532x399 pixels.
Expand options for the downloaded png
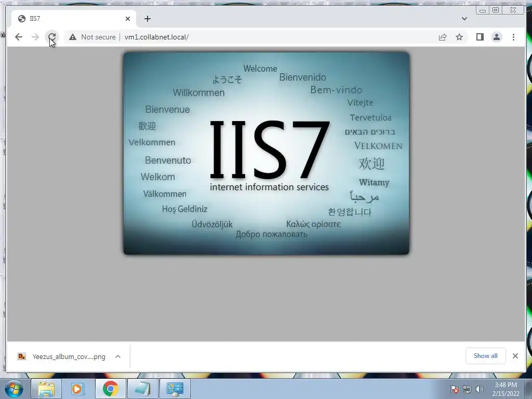(118, 356)
